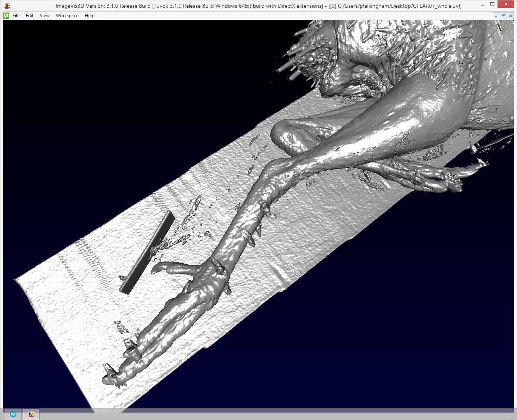Click the ImageVis3D IV3 taskbar button
Image resolution: width=517 pixels, height=420 pixels.
[31, 414]
